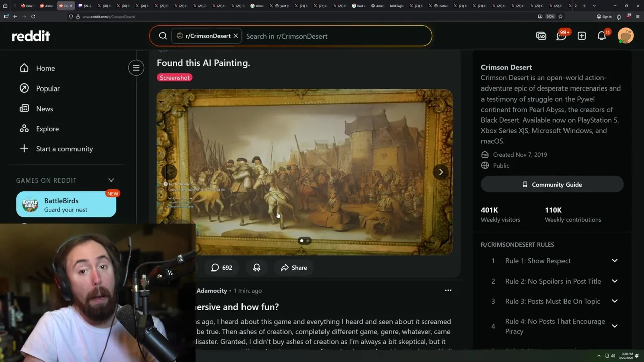
Task: Open the 'Found this AI Painting.' post title
Action: [x=203, y=63]
